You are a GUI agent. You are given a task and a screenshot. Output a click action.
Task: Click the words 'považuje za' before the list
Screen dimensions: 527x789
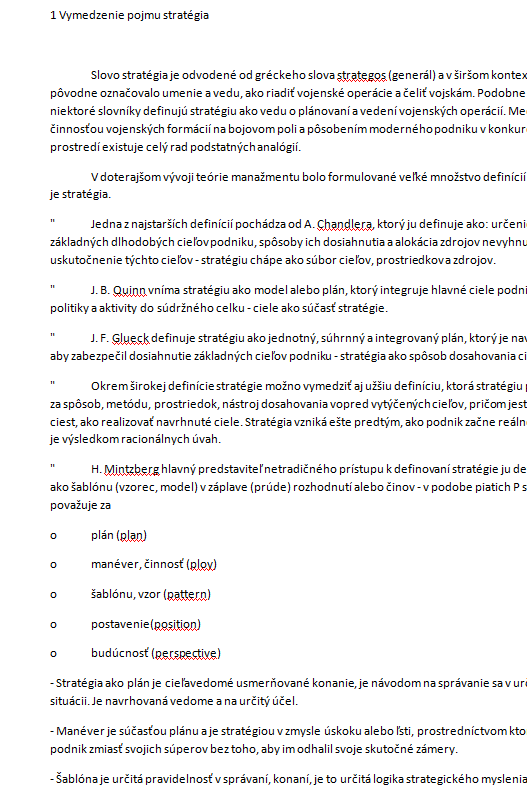pyautogui.click(x=81, y=505)
